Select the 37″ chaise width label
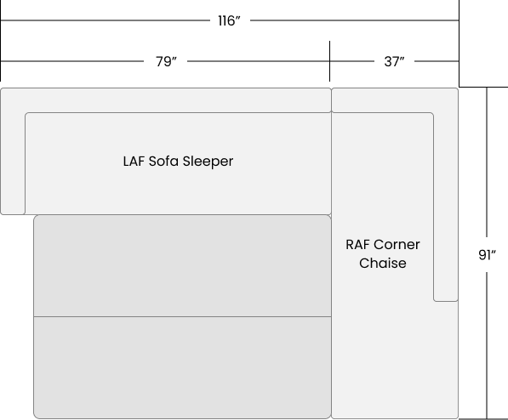 [x=394, y=61]
